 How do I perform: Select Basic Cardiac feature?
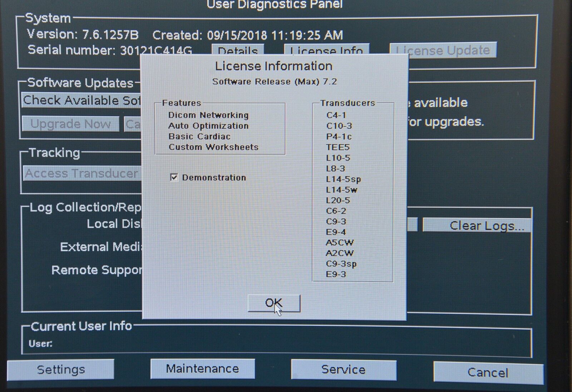pyautogui.click(x=199, y=137)
